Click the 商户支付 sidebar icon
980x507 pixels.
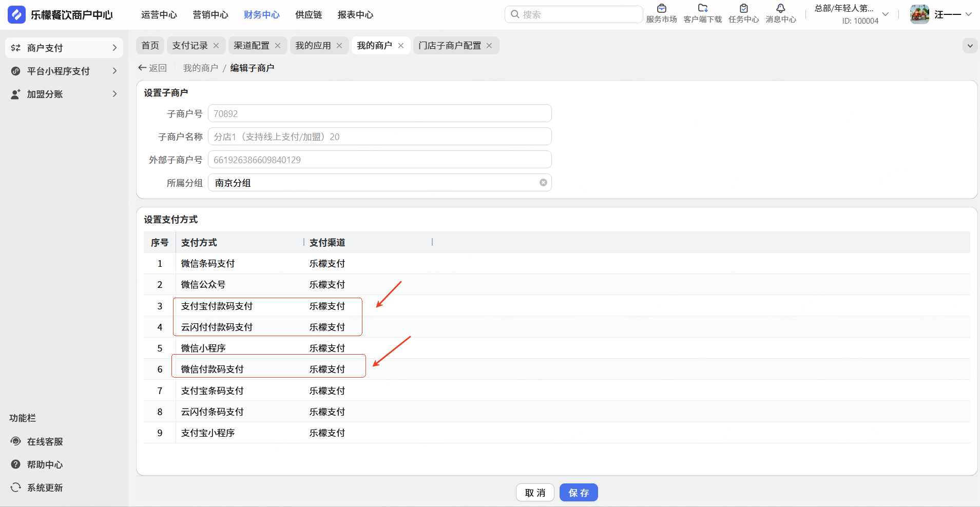coord(16,48)
